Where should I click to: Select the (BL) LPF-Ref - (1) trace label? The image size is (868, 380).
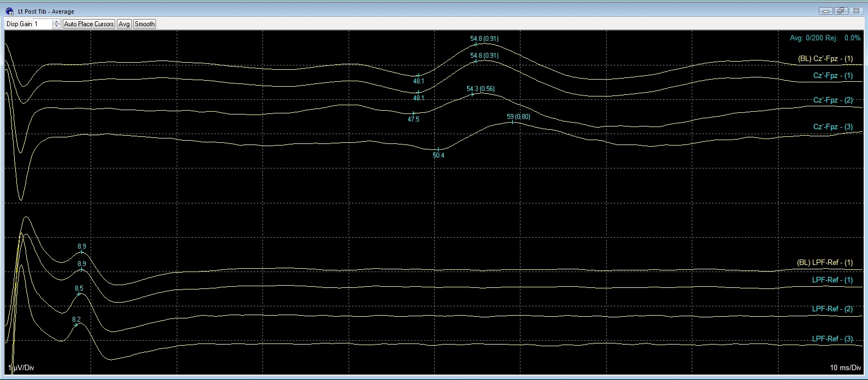pos(825,263)
